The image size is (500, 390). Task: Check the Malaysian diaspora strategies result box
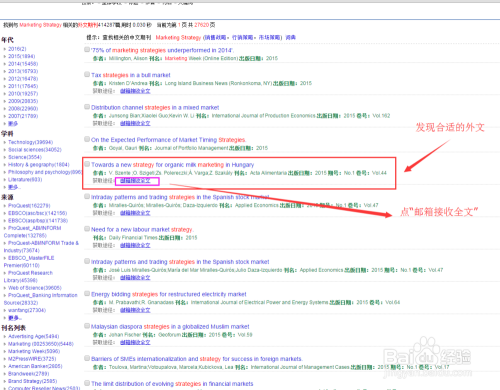pos(87,326)
